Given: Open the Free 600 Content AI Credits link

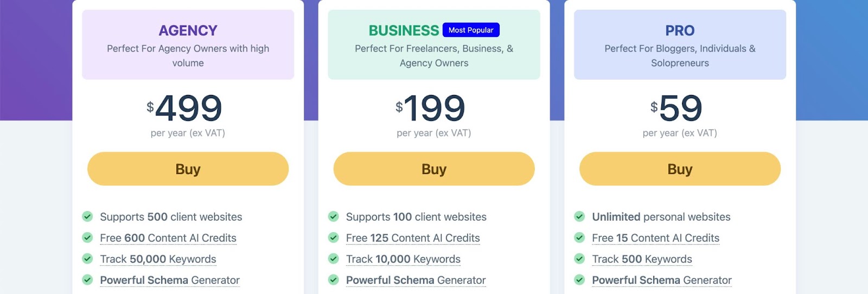Looking at the screenshot, I should click(x=168, y=238).
